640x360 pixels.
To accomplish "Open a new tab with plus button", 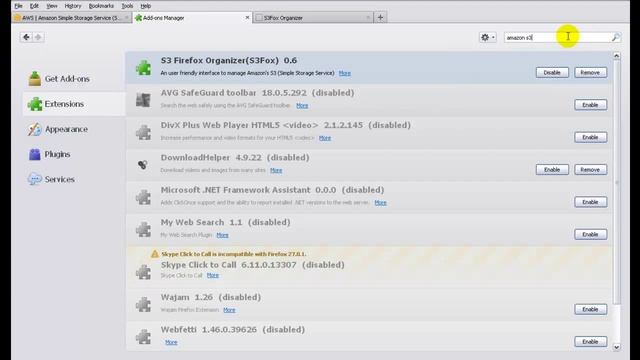I will click(380, 17).
